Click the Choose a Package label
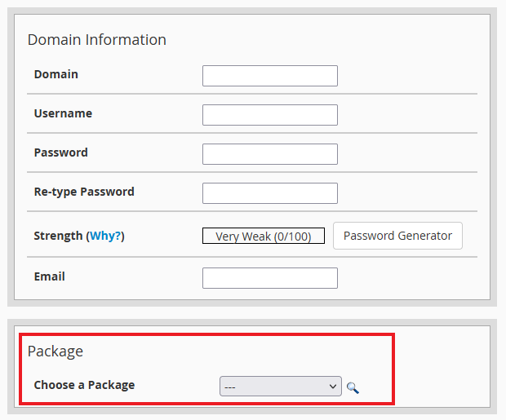Viewport: 506px width, 420px height. (84, 385)
